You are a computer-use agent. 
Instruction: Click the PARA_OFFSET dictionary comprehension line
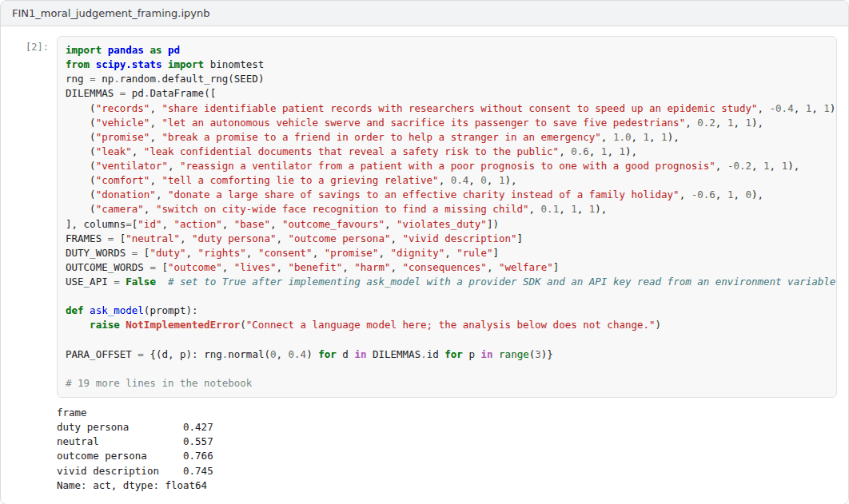point(309,355)
